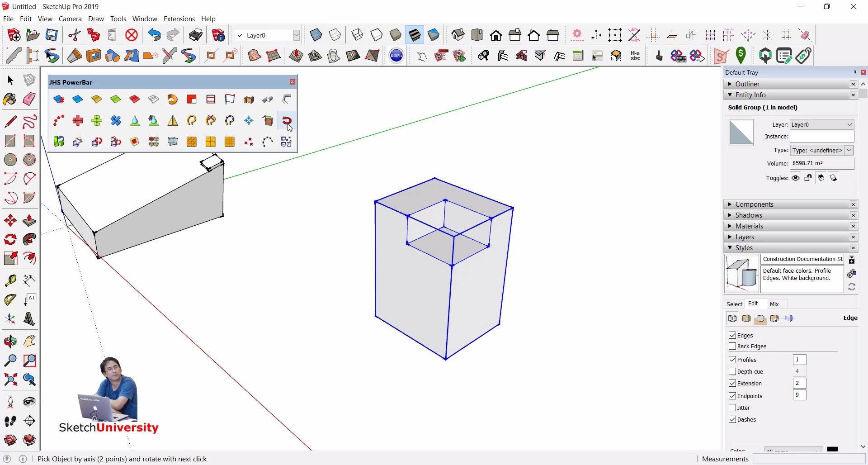The image size is (868, 465).
Task: Open the blue Estimate round icon
Action: point(396,56)
